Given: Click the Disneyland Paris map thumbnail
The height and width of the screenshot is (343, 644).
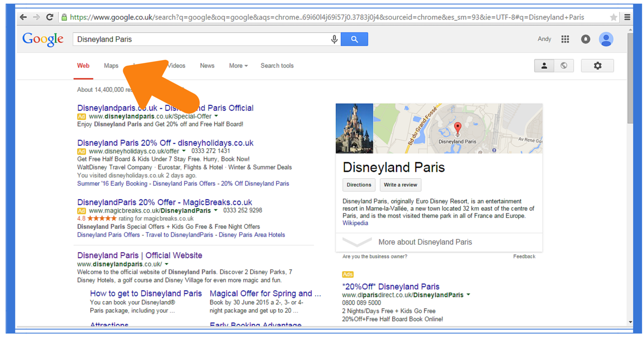Looking at the screenshot, I should click(458, 129).
